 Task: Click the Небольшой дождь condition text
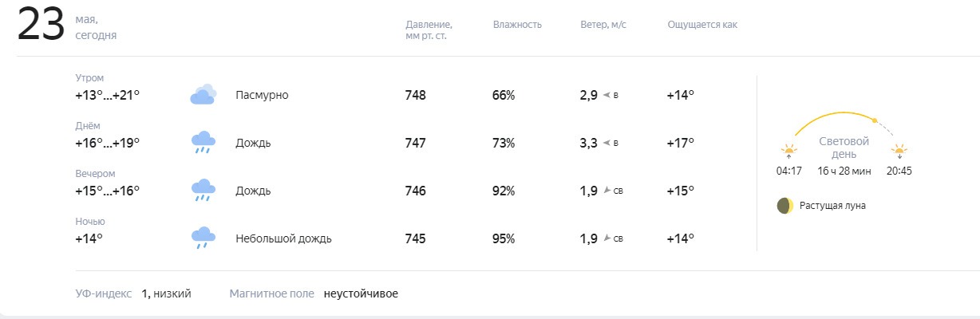coord(283,238)
